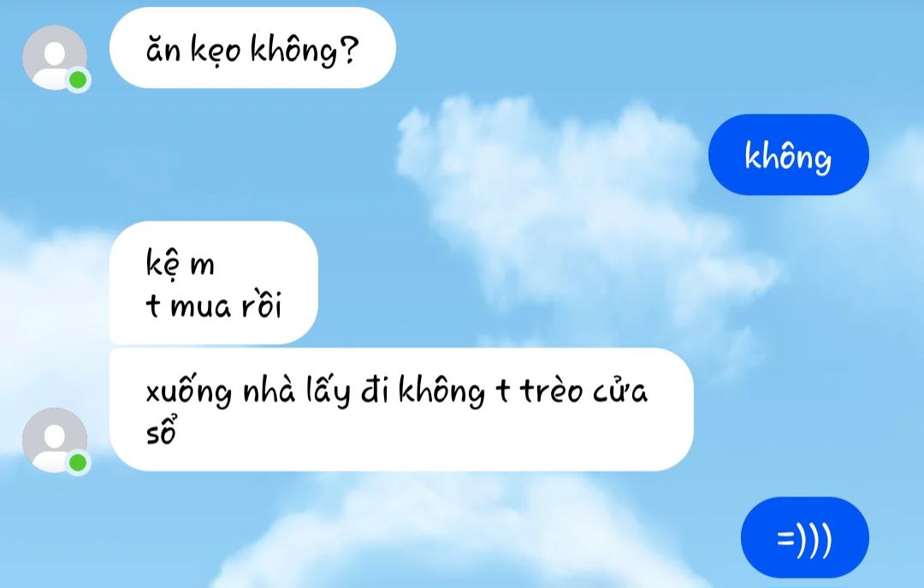Click the question mark after "không"
The image size is (924, 588).
(349, 49)
